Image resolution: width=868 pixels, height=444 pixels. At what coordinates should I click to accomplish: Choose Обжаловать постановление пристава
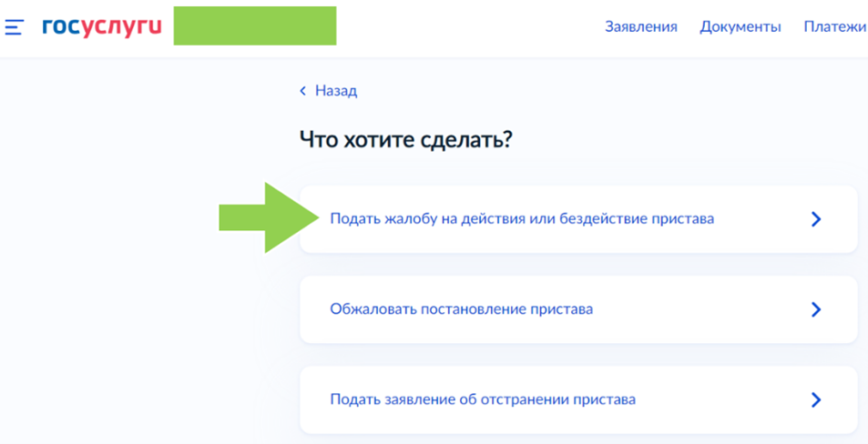pyautogui.click(x=461, y=309)
